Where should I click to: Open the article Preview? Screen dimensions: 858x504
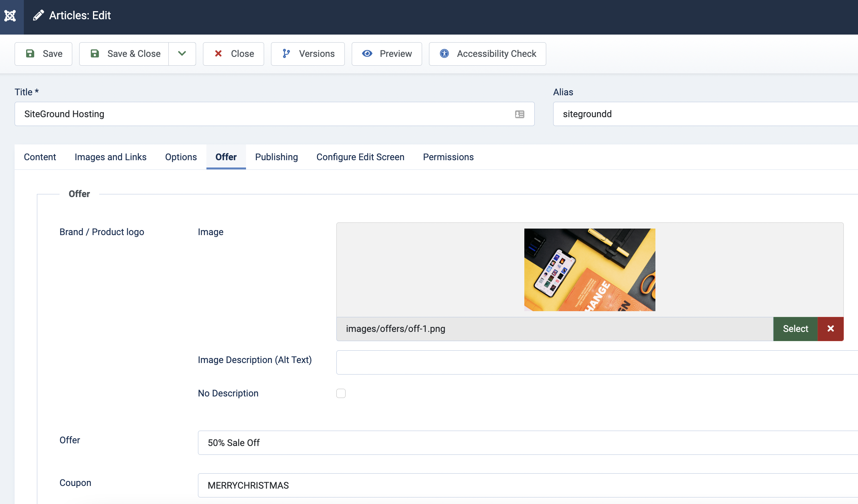pos(387,54)
